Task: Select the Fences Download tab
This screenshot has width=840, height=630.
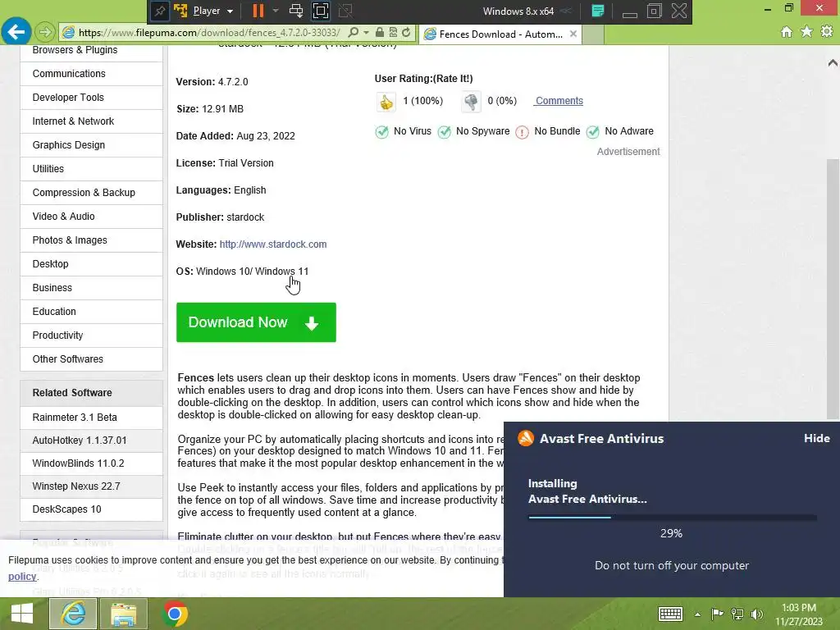Action: [500, 34]
